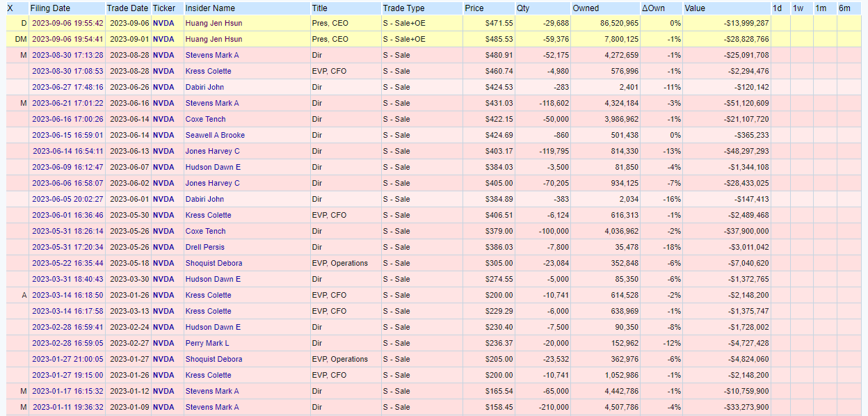Open Perry Mark L insider link
868x416 pixels.
207,343
